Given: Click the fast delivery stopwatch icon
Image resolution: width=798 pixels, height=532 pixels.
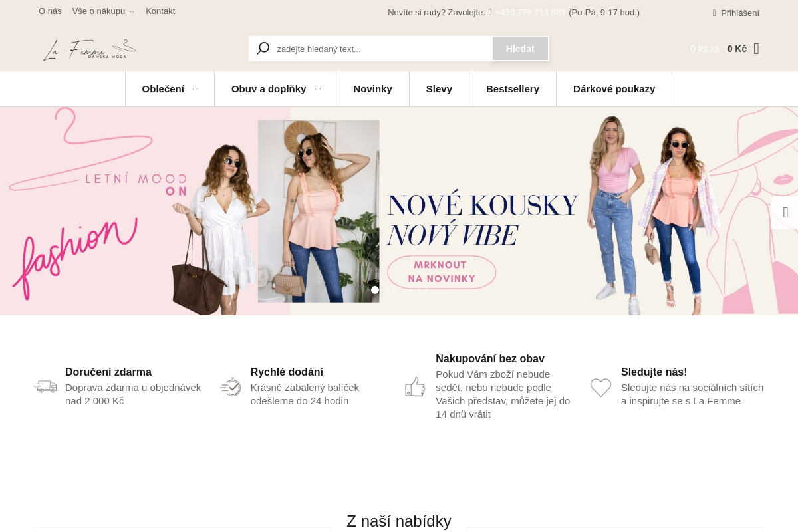Looking at the screenshot, I should (x=231, y=386).
